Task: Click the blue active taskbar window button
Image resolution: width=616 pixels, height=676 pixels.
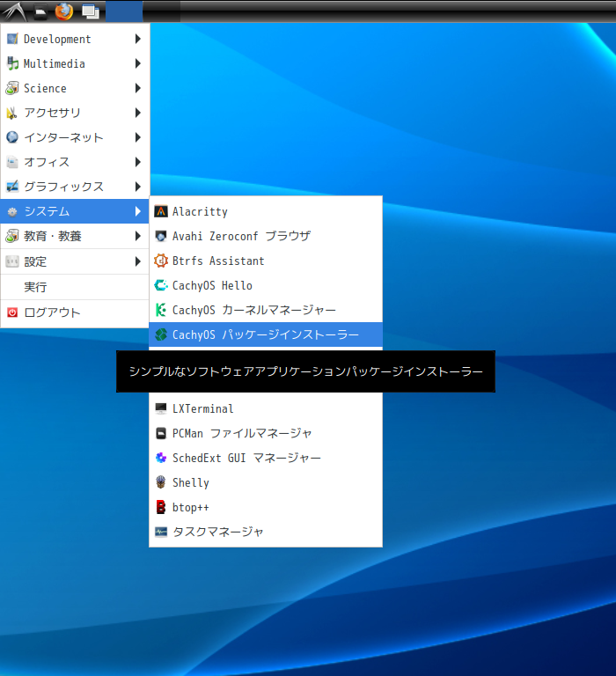Action: tap(124, 11)
